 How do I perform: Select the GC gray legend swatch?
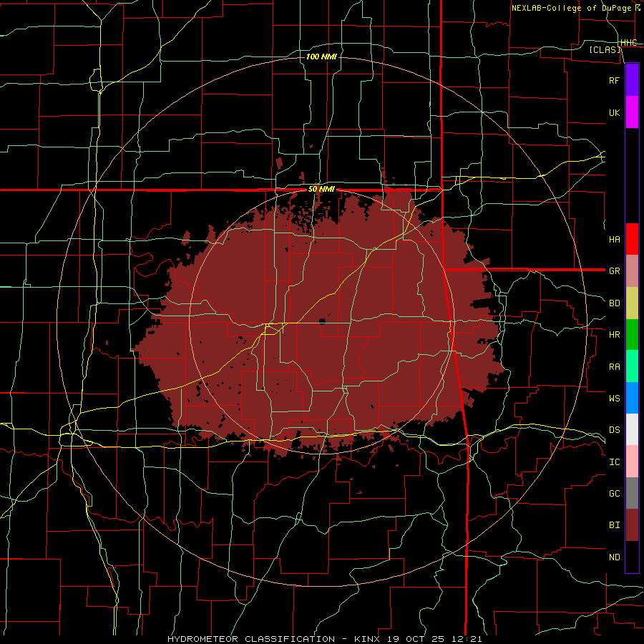(632, 493)
